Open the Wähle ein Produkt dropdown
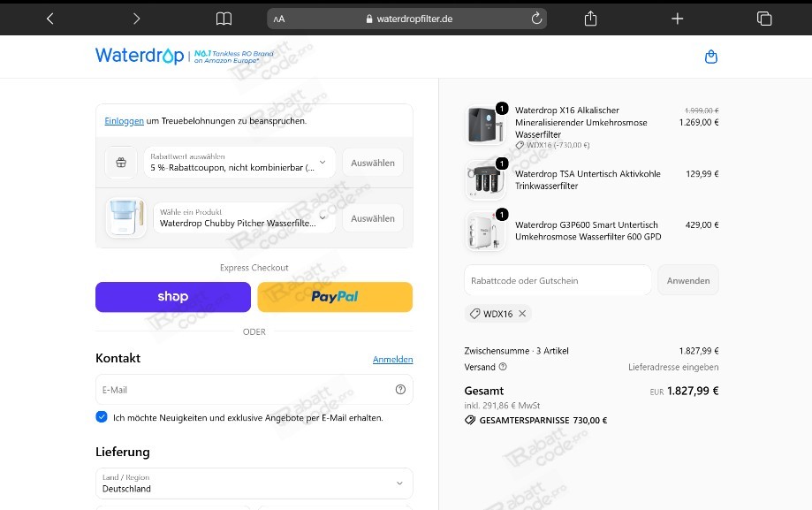The image size is (812, 510). pyautogui.click(x=245, y=218)
